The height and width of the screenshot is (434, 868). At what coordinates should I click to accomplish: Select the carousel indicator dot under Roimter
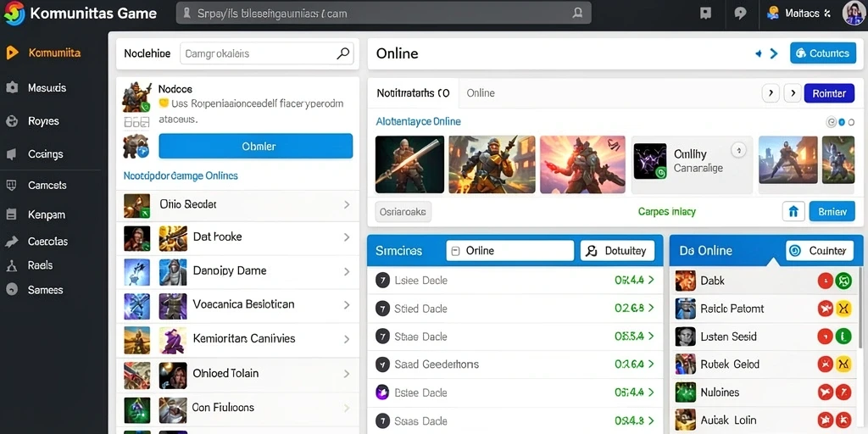(842, 122)
